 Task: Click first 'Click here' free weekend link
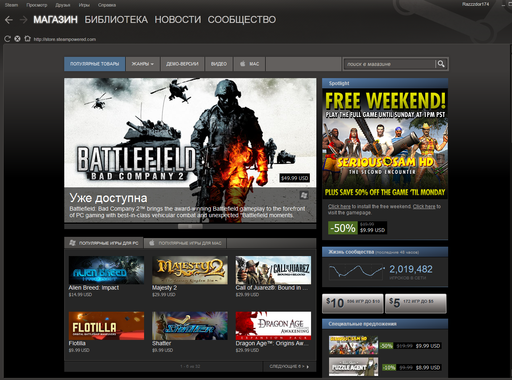339,207
